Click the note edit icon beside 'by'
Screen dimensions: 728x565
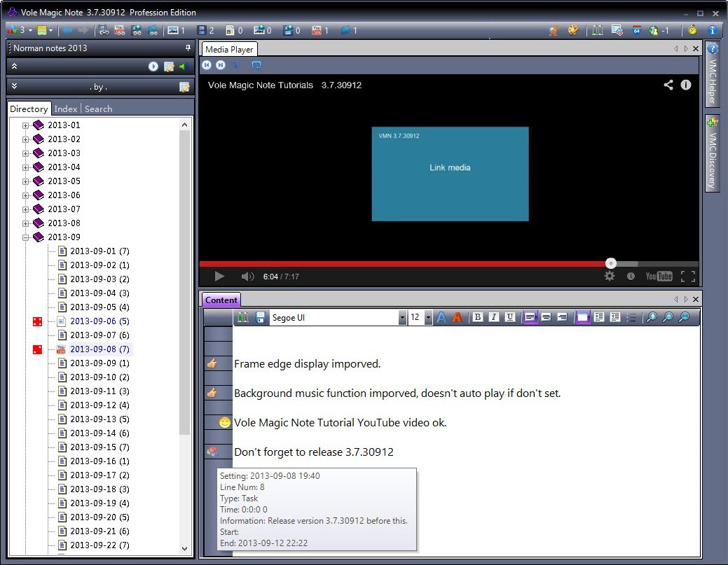point(184,87)
